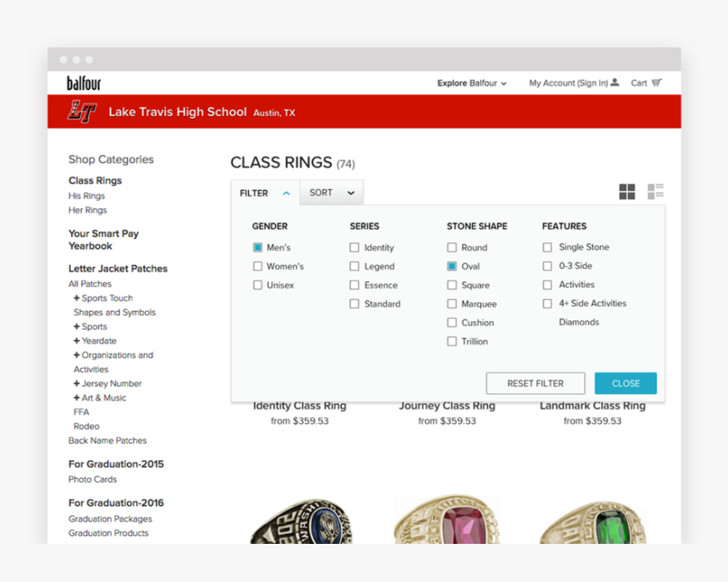Check the Activities feature checkbox
This screenshot has width=728, height=582.
coord(548,285)
